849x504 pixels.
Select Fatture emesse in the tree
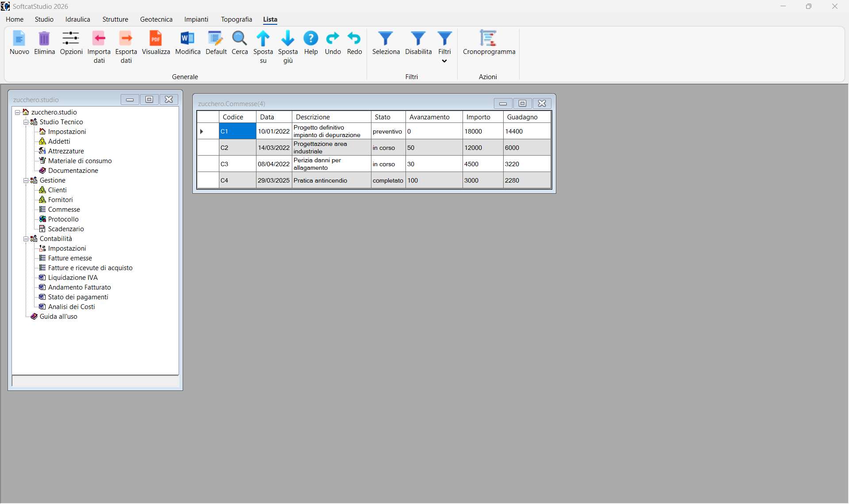[x=70, y=258]
